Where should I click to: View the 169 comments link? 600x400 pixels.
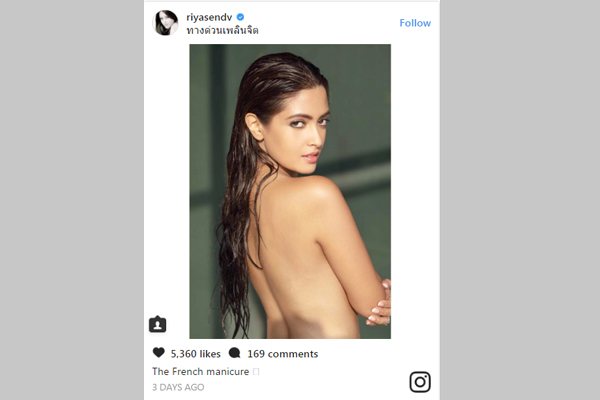tap(282, 354)
